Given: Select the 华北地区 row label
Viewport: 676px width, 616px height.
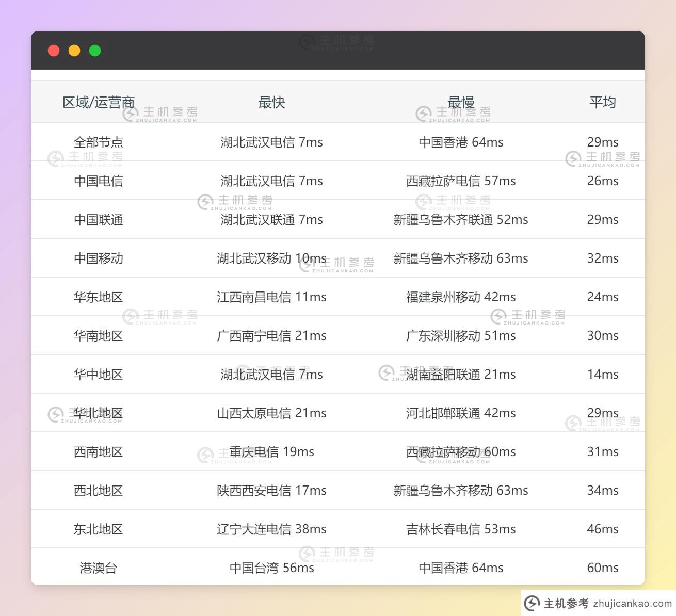Looking at the screenshot, I should pos(99,413).
